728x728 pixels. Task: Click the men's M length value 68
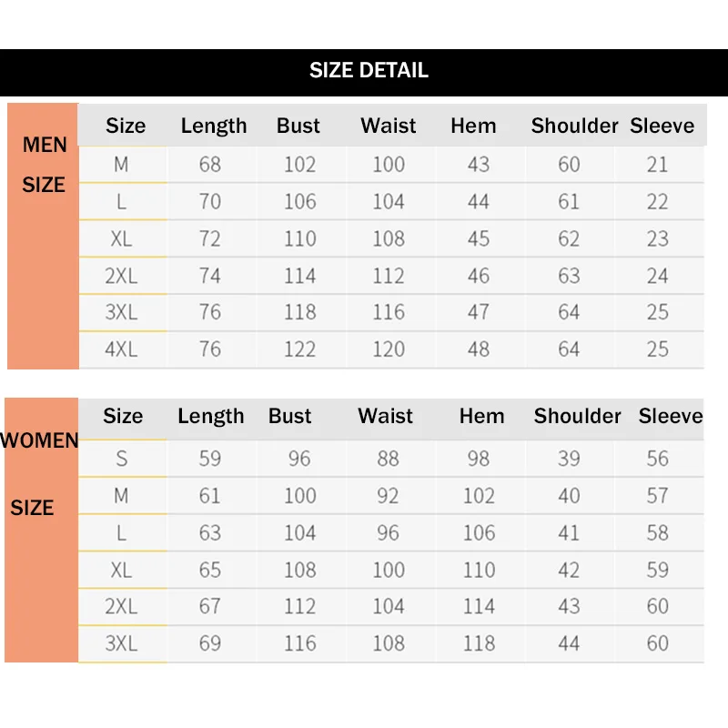pyautogui.click(x=210, y=165)
